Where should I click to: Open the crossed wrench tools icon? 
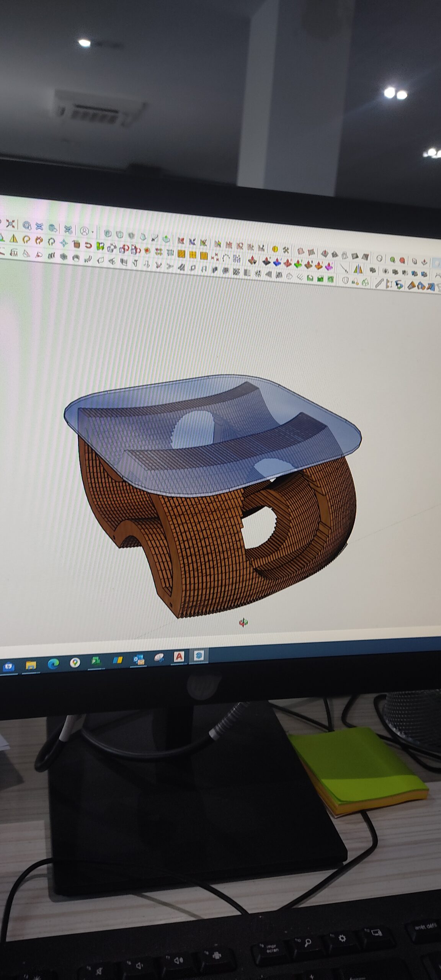pyautogui.click(x=286, y=250)
